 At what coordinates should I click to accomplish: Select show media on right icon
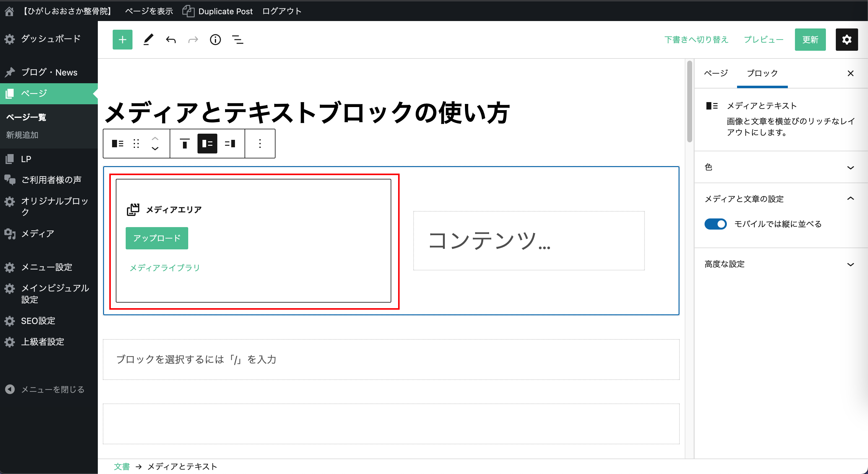pos(230,144)
